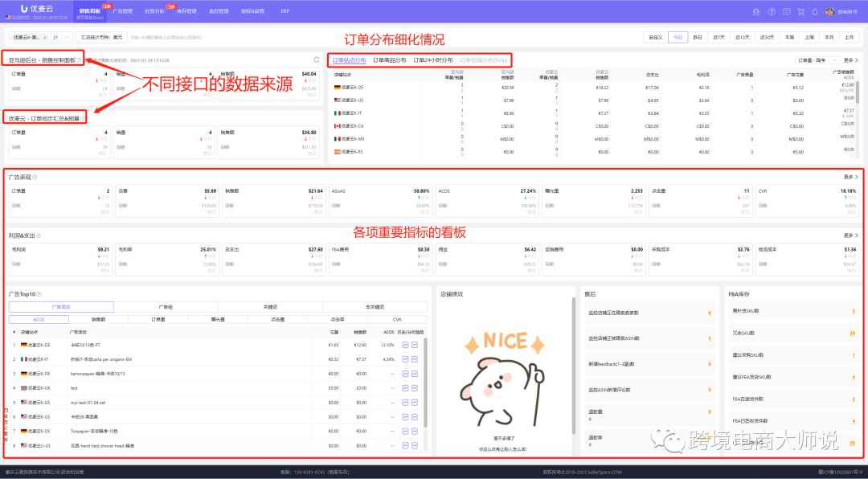Open hourly trend icon for myi-test row
This screenshot has width=868, height=479.
click(x=415, y=402)
